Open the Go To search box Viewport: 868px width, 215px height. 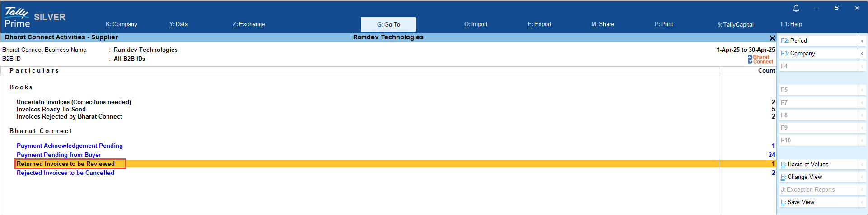click(388, 24)
